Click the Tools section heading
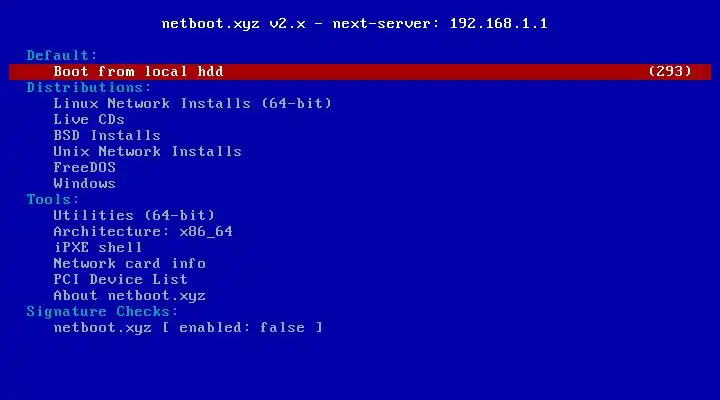Screen dimensions: 720x400 point(53,200)
